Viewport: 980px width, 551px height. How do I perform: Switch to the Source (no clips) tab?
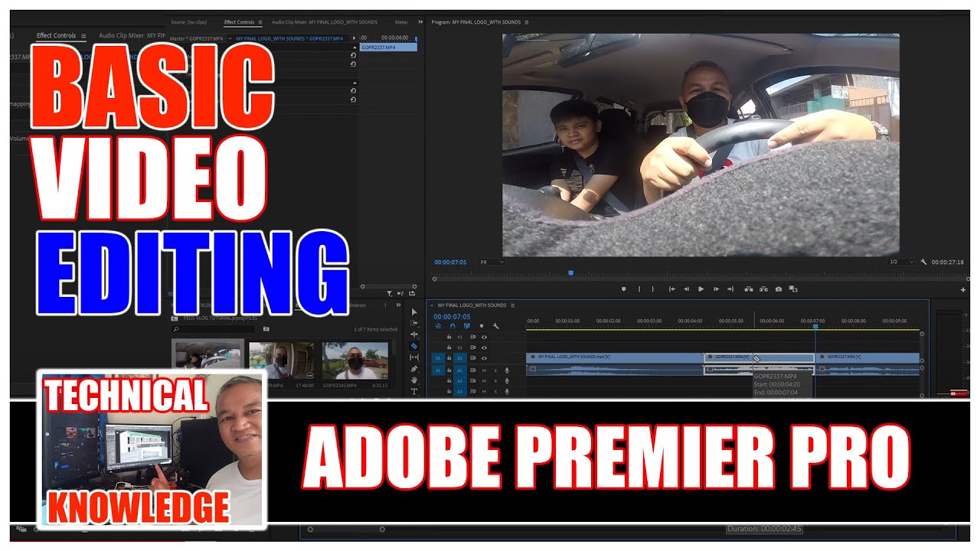pyautogui.click(x=191, y=22)
